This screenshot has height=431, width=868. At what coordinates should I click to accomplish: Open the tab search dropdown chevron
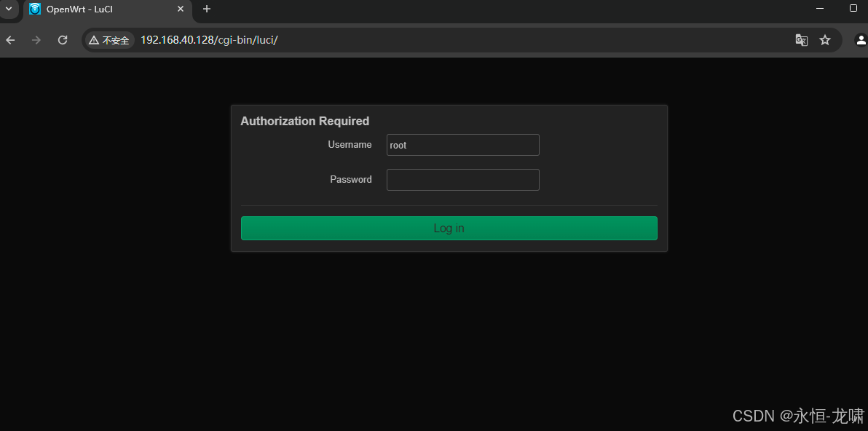pyautogui.click(x=8, y=9)
